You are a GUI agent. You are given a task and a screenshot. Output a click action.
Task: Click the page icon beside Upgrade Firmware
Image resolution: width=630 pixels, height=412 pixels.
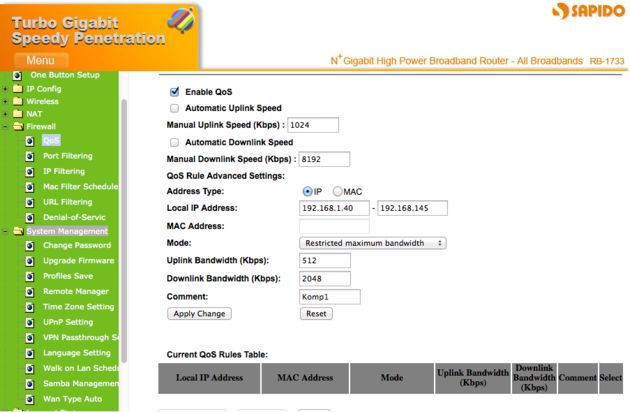coord(30,261)
